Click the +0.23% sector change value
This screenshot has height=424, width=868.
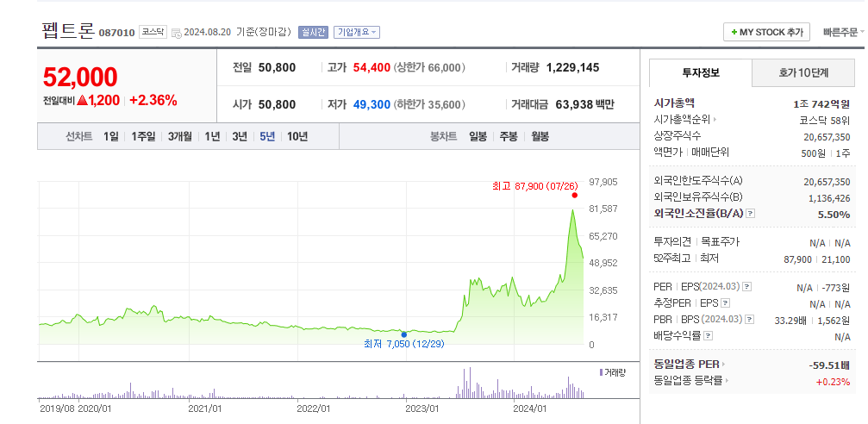(834, 382)
